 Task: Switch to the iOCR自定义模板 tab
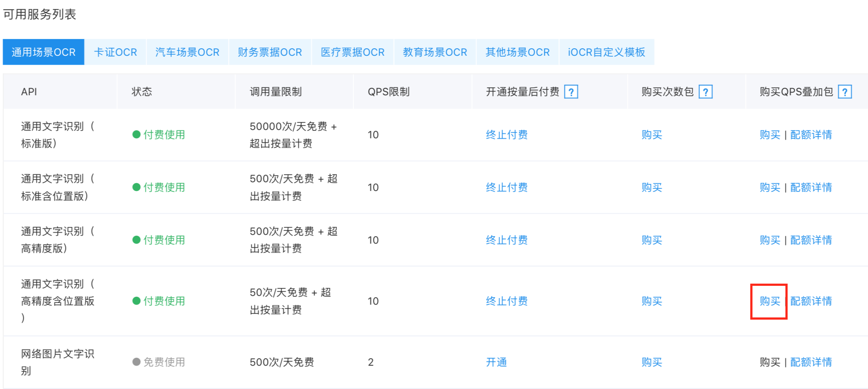pyautogui.click(x=607, y=52)
